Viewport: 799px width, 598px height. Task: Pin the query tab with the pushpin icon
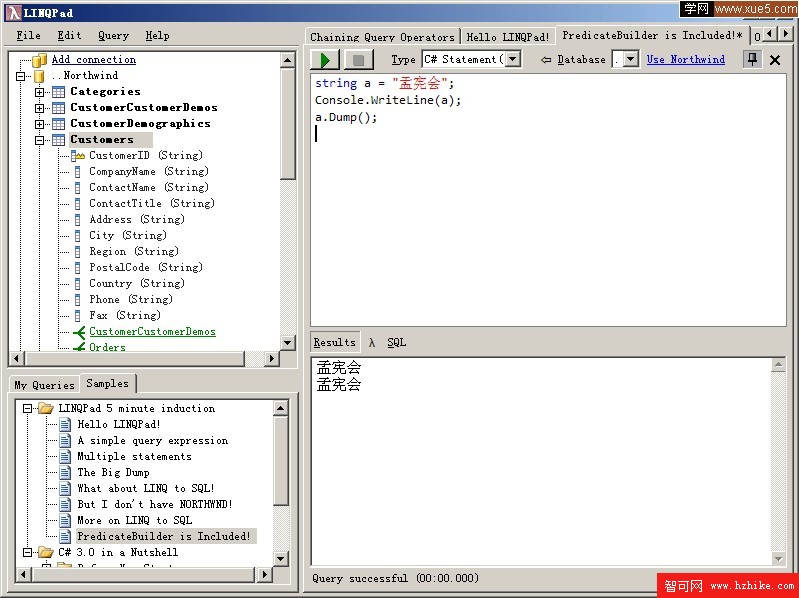coord(752,60)
